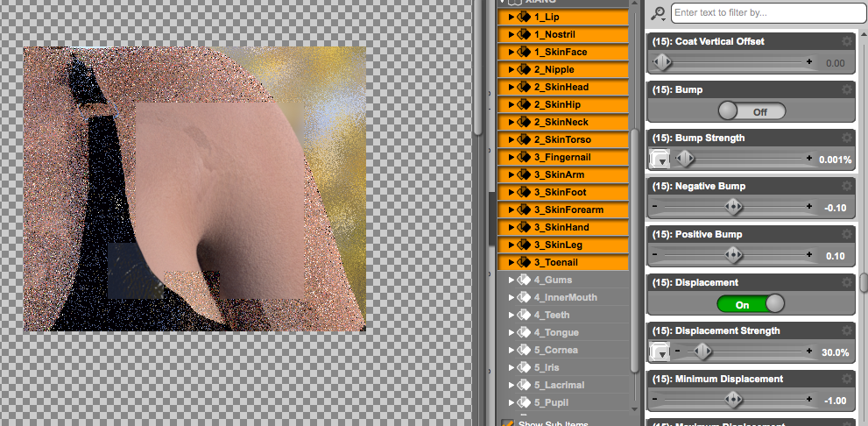
Task: Click the Coat Vertical Offset slider handle
Action: (661, 62)
